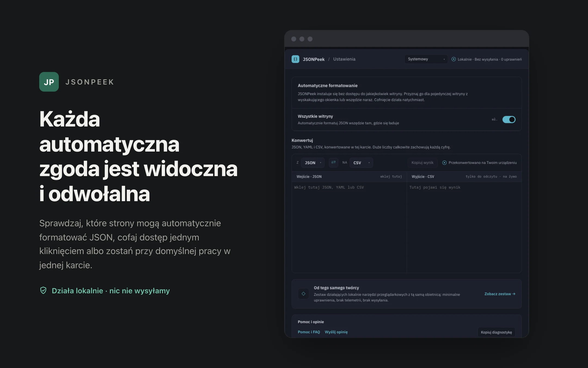This screenshot has width=588, height=368.
Task: Click the 'wklej tutaj' hint text
Action: tap(391, 177)
